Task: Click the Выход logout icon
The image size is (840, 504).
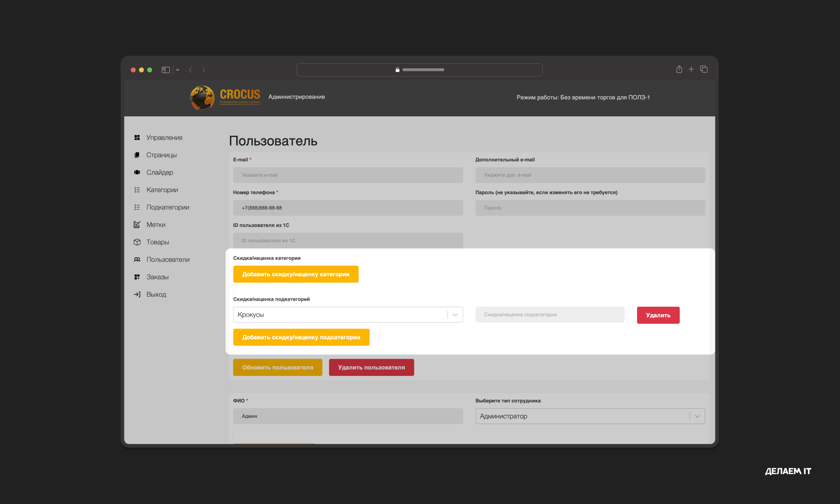Action: coord(137,294)
